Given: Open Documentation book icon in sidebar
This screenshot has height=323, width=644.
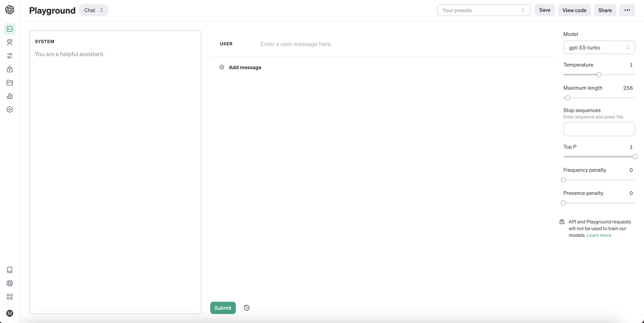Looking at the screenshot, I should click(10, 270).
